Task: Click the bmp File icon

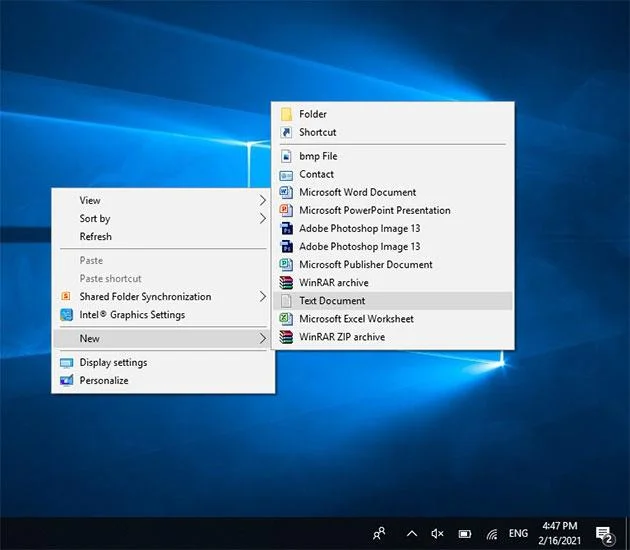Action: (286, 156)
